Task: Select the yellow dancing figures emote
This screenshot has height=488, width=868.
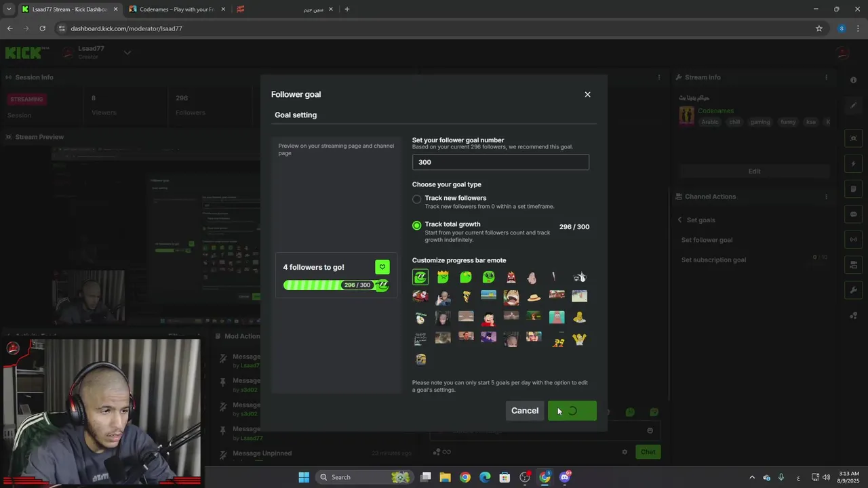Action: [x=558, y=342]
